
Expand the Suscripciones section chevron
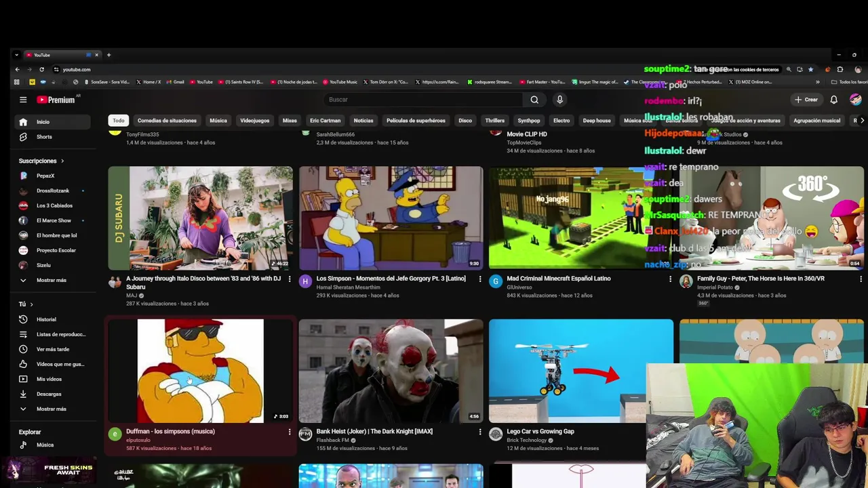[62, 161]
